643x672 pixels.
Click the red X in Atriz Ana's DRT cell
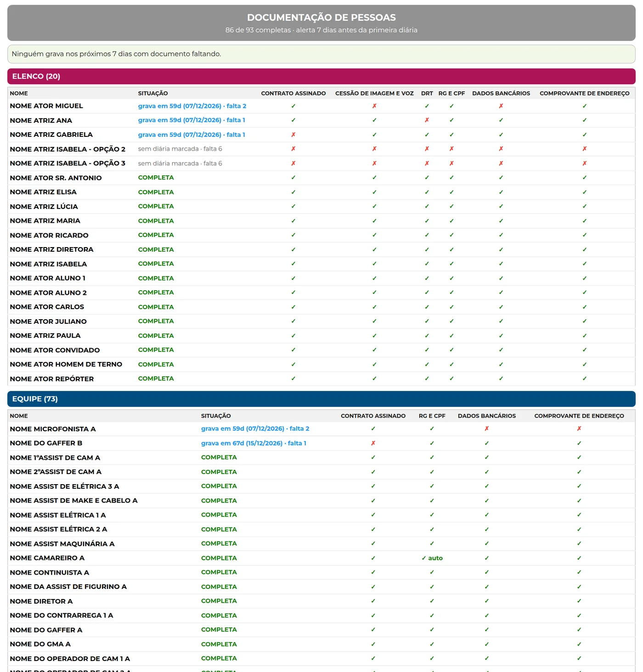[427, 120]
